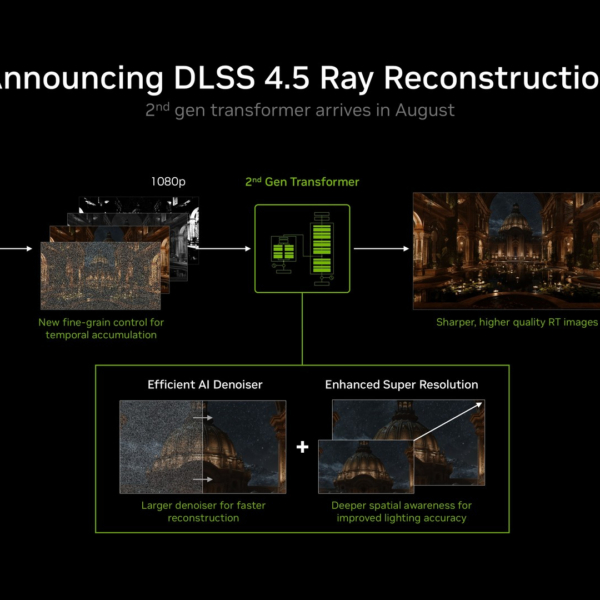Click the '2nd gen transformer arrives in August' subtitle
This screenshot has width=600, height=600.
point(300,110)
